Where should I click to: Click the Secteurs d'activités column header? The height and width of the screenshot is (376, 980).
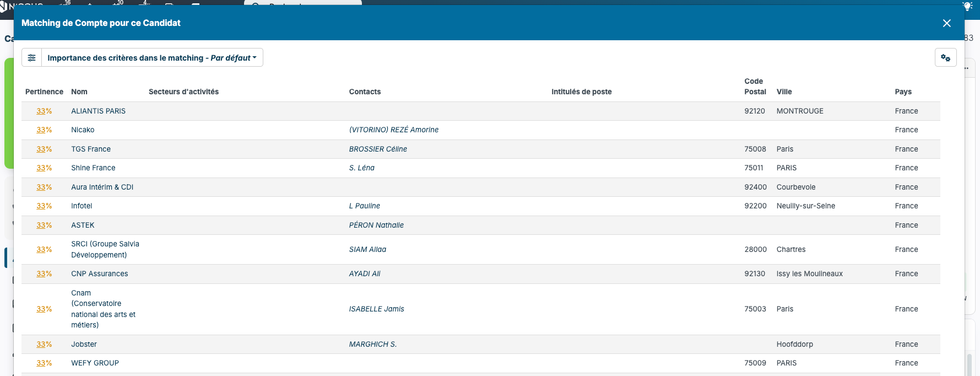click(183, 92)
